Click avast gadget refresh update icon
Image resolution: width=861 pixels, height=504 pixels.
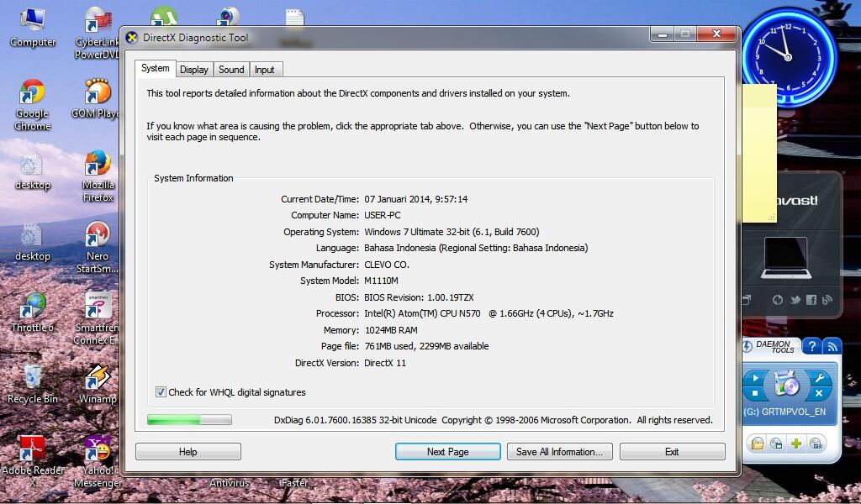click(x=778, y=300)
